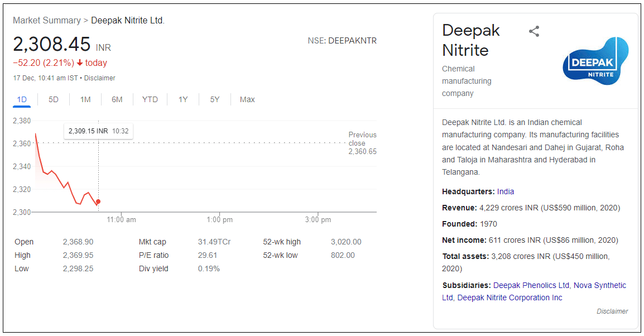This screenshot has width=644, height=336.
Task: Click the Div yield value 0.19%
Action: pos(209,268)
